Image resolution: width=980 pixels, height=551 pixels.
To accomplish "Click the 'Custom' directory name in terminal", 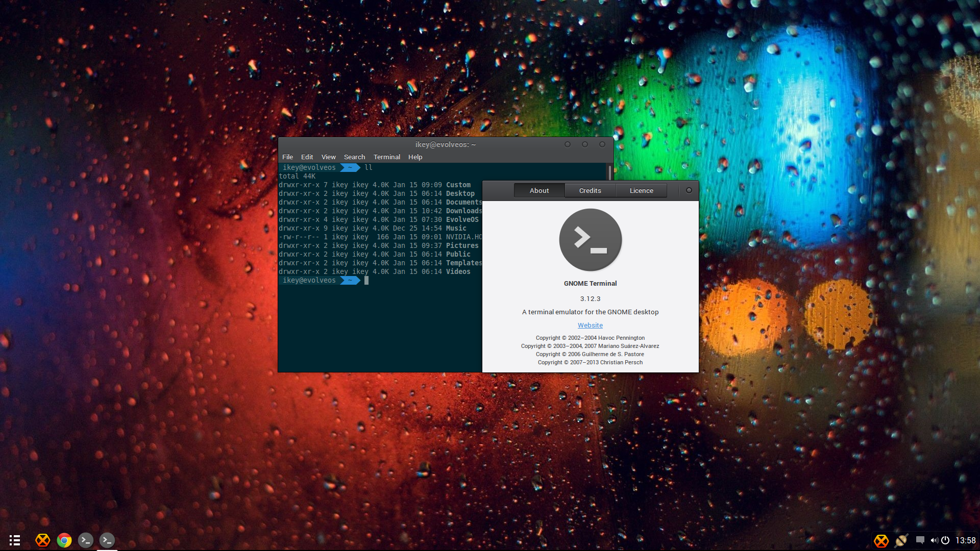I will (458, 185).
